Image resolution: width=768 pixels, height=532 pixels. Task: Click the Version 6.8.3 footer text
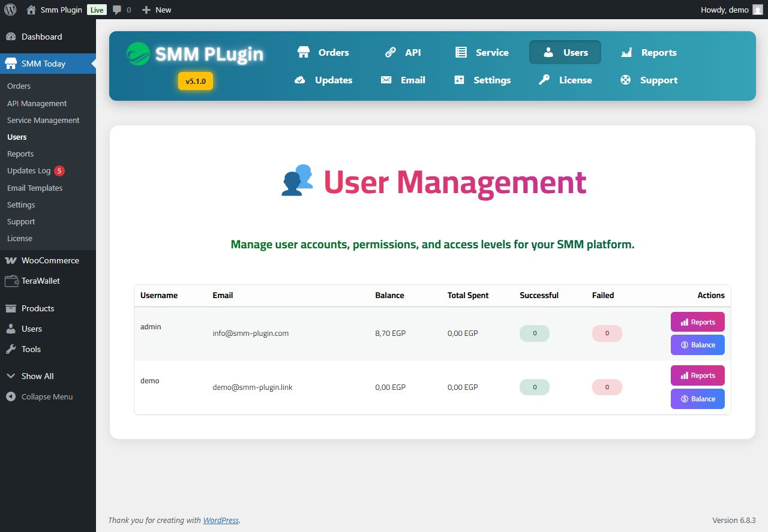pos(734,520)
